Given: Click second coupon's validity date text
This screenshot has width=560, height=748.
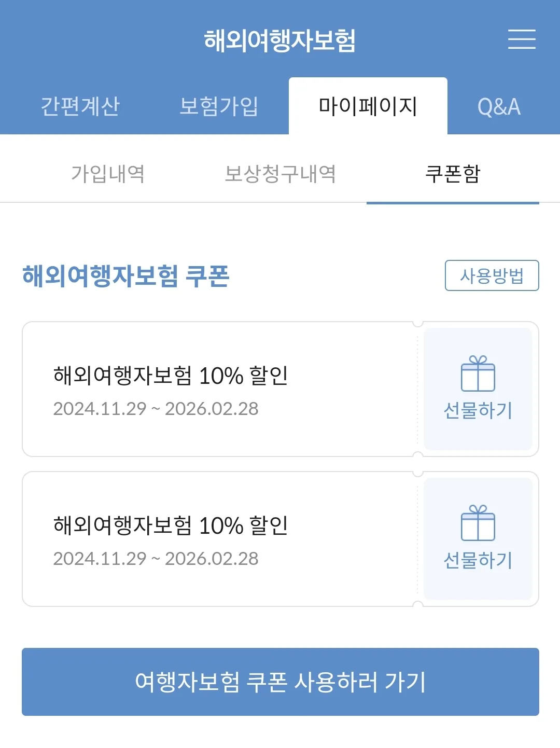Looking at the screenshot, I should [156, 559].
